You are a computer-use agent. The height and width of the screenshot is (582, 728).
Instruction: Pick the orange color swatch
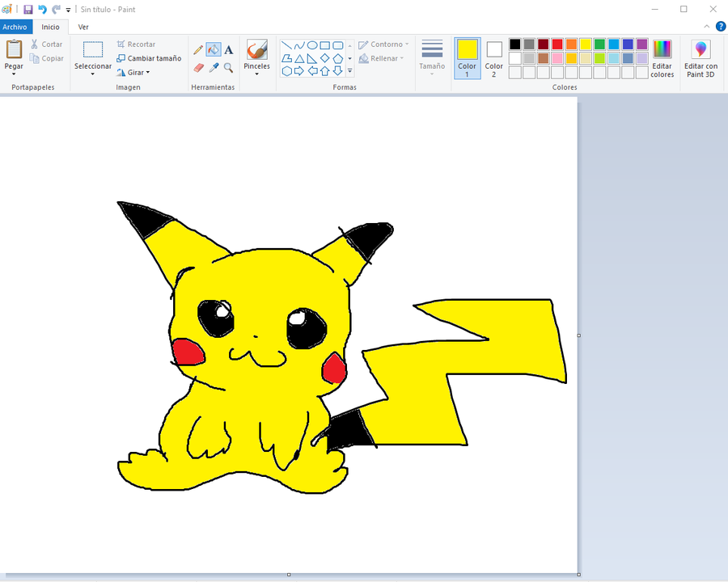click(572, 44)
